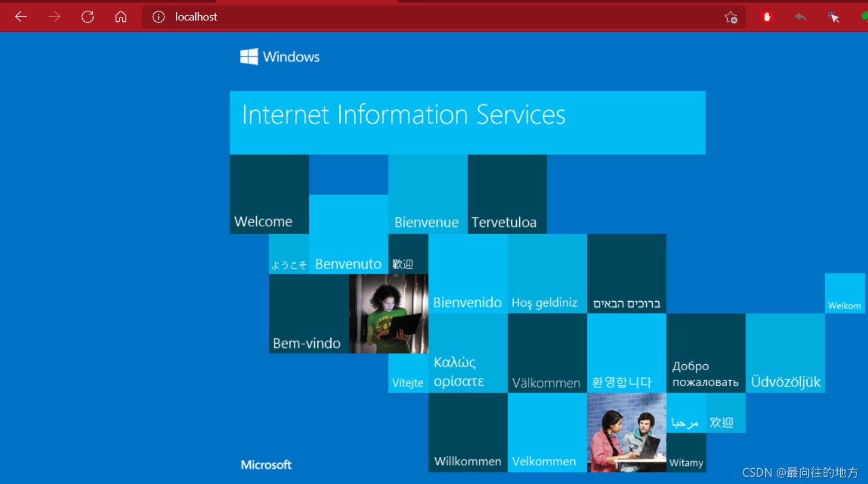Click the 欢迎 tile

(x=726, y=413)
